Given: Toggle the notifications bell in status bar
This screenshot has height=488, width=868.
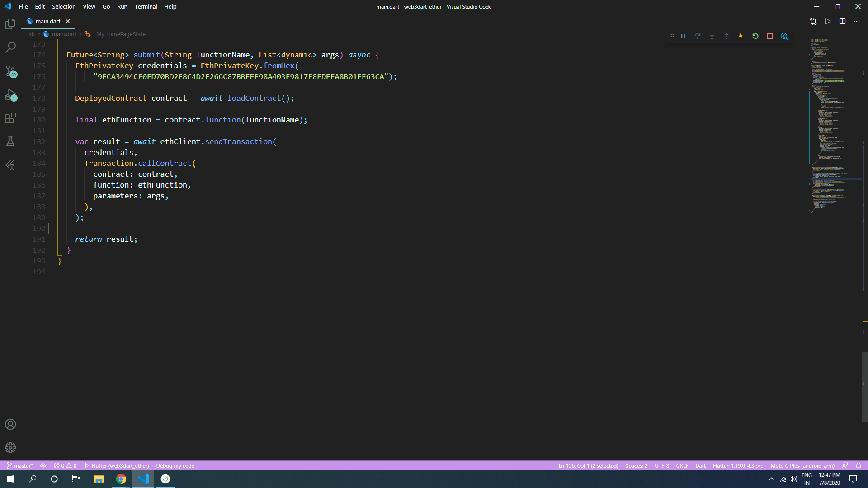Looking at the screenshot, I should [x=859, y=465].
